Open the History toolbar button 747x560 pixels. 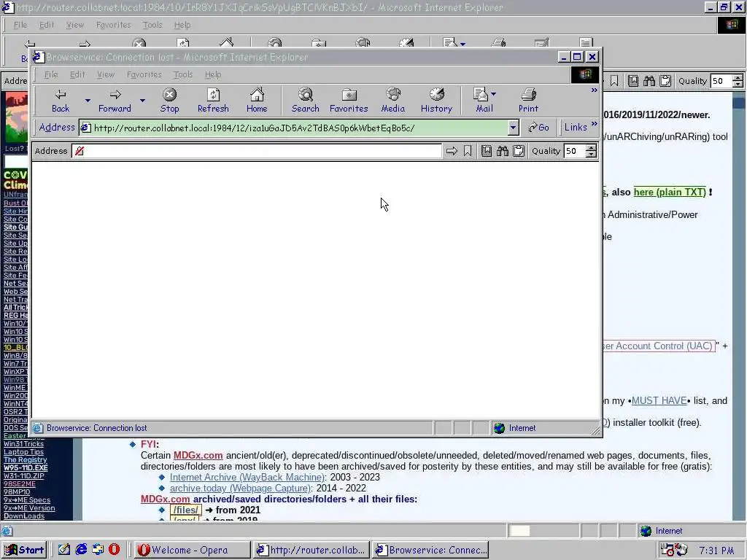pyautogui.click(x=436, y=101)
